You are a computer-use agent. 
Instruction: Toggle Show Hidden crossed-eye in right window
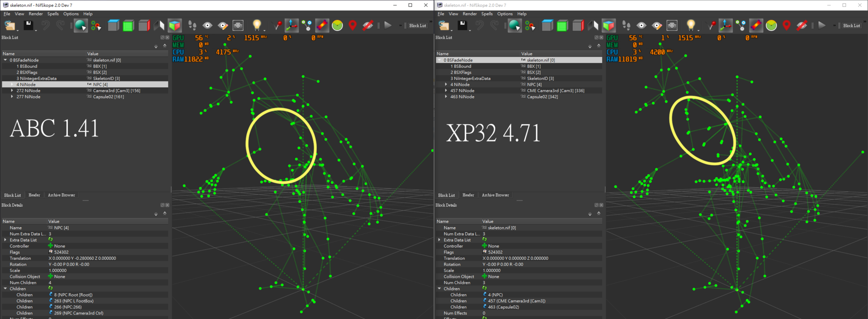pos(802,26)
